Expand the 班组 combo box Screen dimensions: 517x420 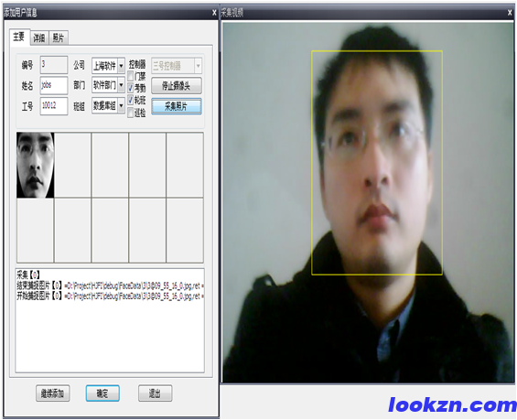pos(121,106)
